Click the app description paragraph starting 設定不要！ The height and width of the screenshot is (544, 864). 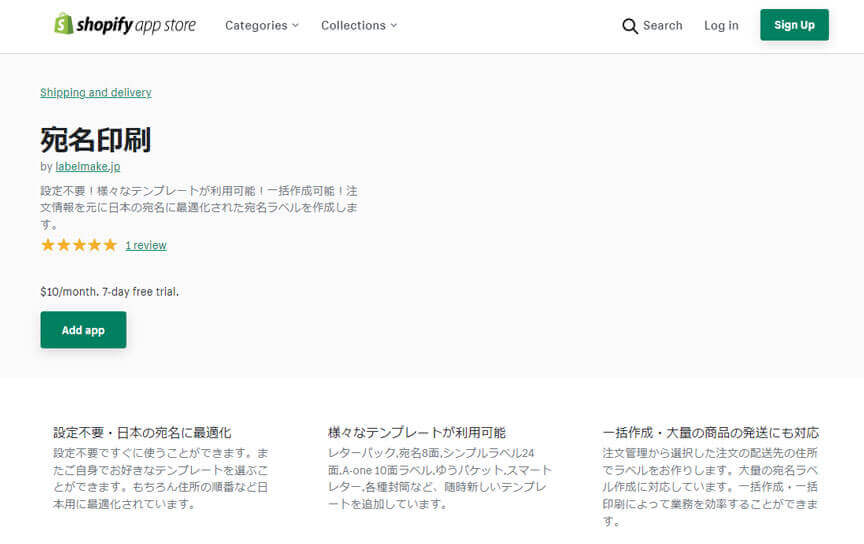pyautogui.click(x=199, y=207)
